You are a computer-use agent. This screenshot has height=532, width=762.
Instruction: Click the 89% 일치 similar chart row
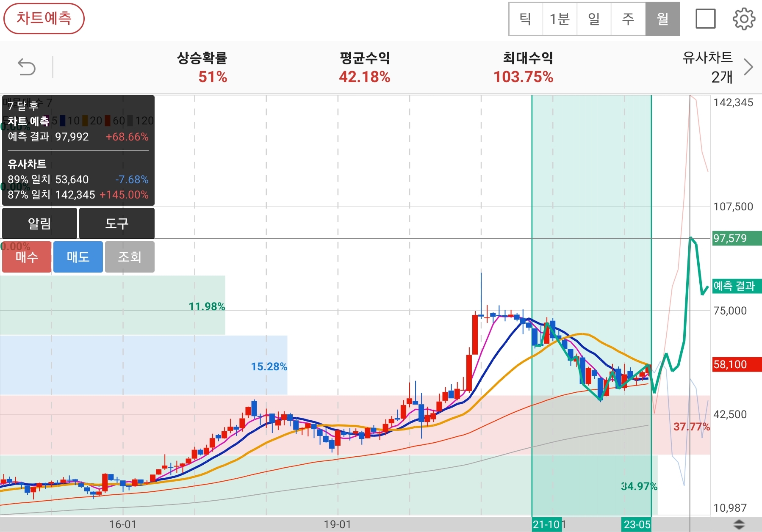[x=78, y=179]
